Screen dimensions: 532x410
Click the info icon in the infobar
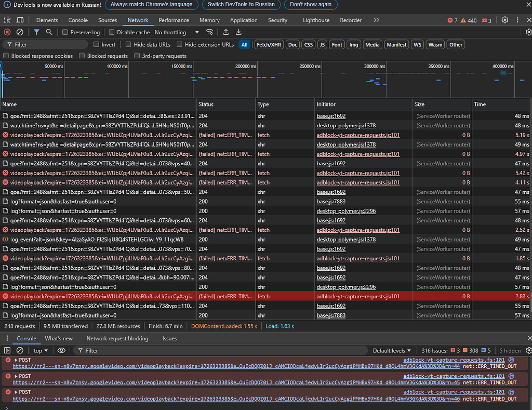(7, 5)
